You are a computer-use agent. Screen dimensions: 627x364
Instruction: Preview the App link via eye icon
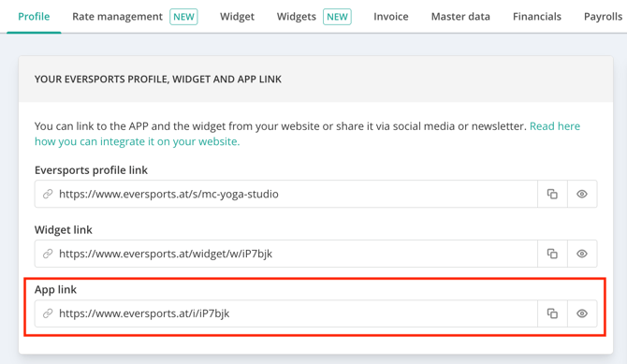tap(582, 313)
